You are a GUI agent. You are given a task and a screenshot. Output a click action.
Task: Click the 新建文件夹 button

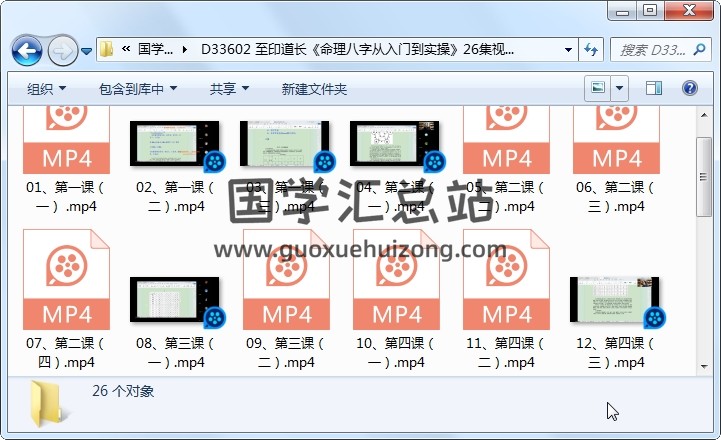[x=314, y=89]
